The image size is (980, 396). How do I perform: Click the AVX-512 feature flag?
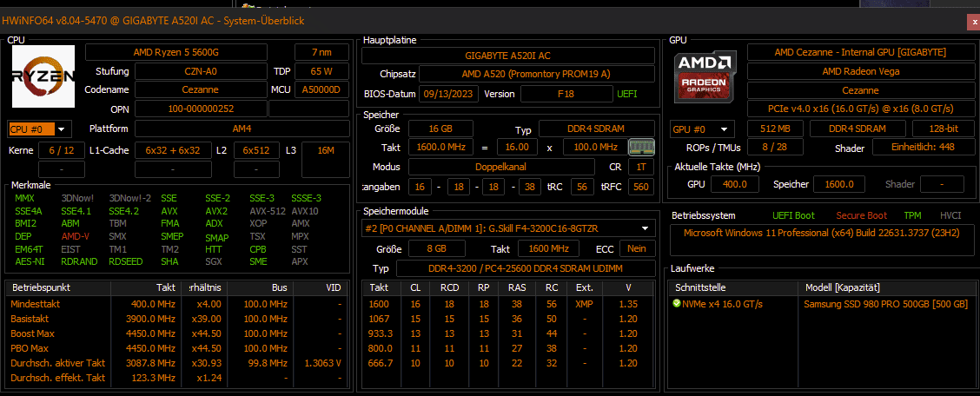click(x=267, y=211)
